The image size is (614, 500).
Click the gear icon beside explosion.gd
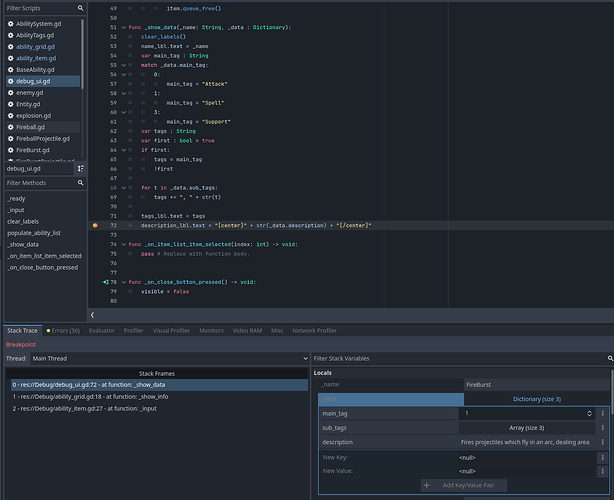pos(11,116)
